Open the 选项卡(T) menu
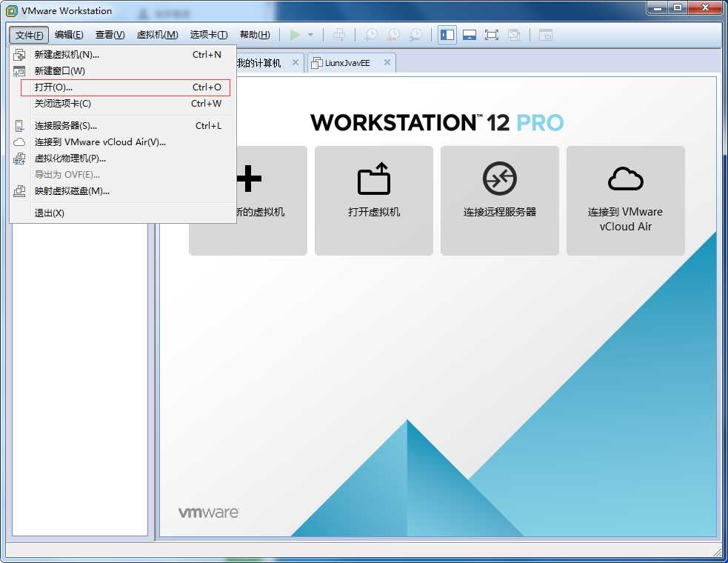This screenshot has width=728, height=563. pos(208,35)
